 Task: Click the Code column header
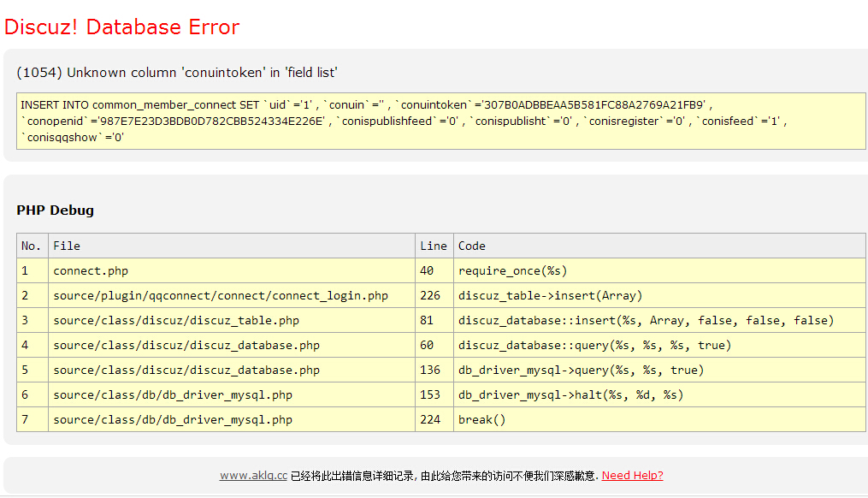coord(660,246)
